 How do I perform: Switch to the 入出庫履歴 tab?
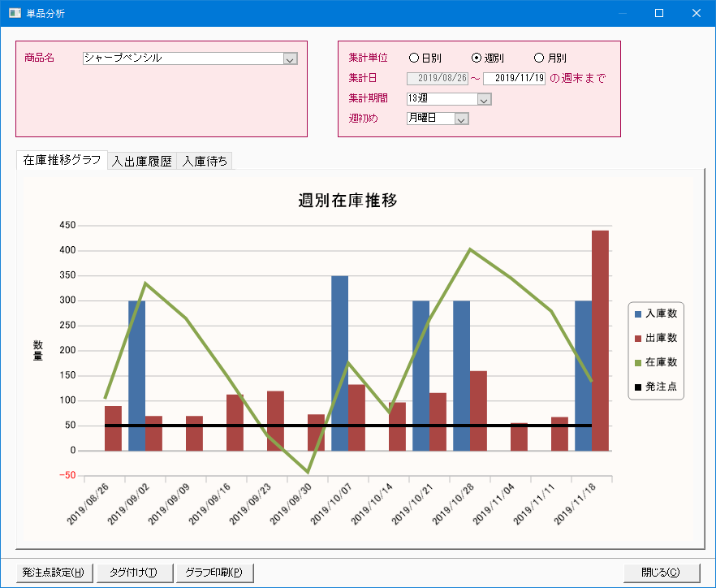tap(142, 162)
